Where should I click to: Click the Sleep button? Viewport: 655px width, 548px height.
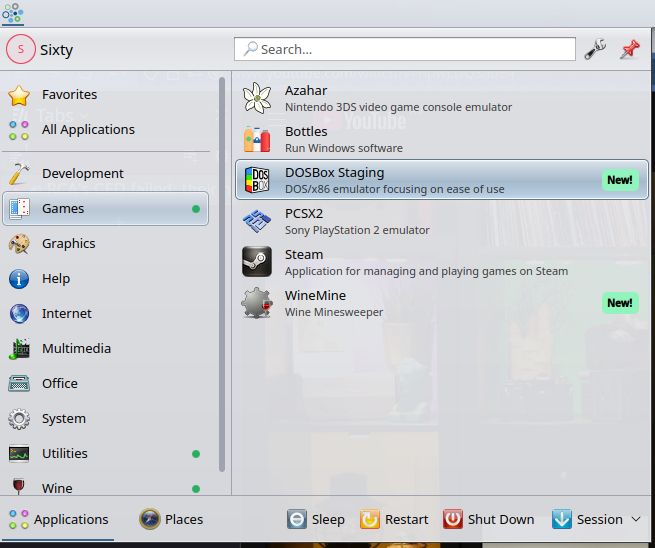point(316,519)
